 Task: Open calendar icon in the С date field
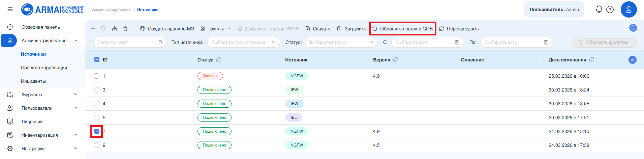coord(457,42)
